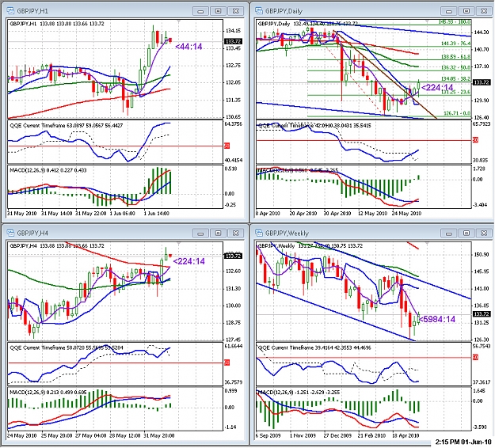The height and width of the screenshot is (448, 495).
Task: Click the 21 Feb 2010 date label on Weekly
Action: pos(371,435)
